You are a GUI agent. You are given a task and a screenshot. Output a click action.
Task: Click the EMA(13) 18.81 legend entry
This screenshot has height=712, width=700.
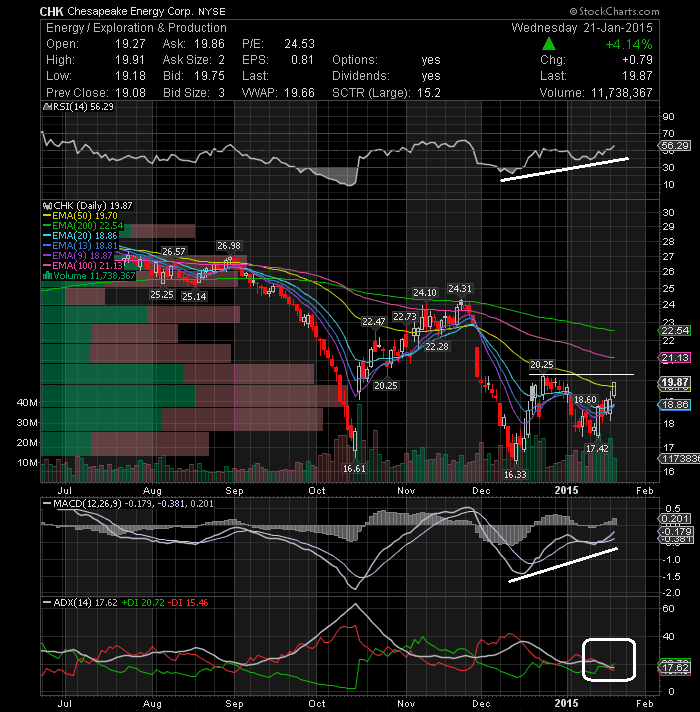pos(80,246)
